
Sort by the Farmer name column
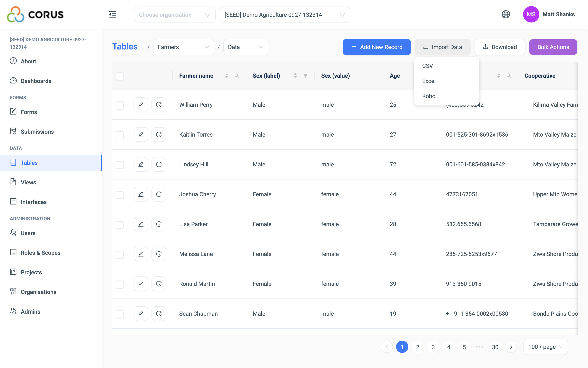(227, 76)
